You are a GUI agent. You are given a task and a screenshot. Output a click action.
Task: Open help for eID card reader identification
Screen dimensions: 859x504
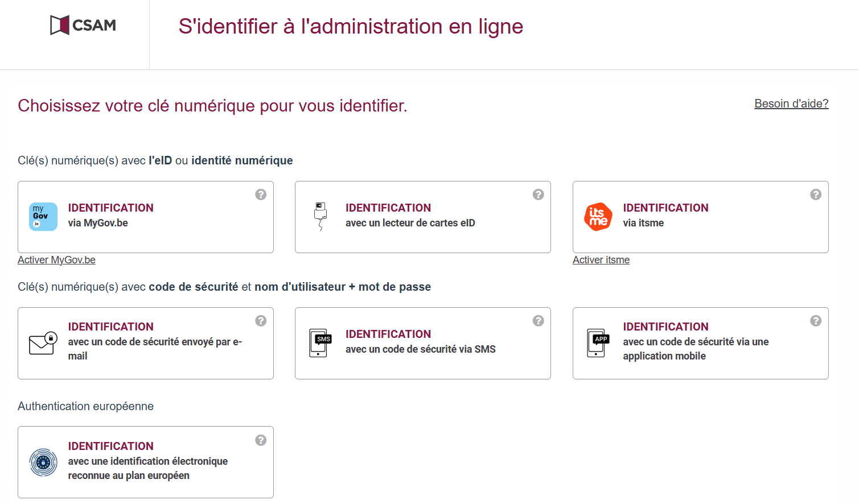538,194
